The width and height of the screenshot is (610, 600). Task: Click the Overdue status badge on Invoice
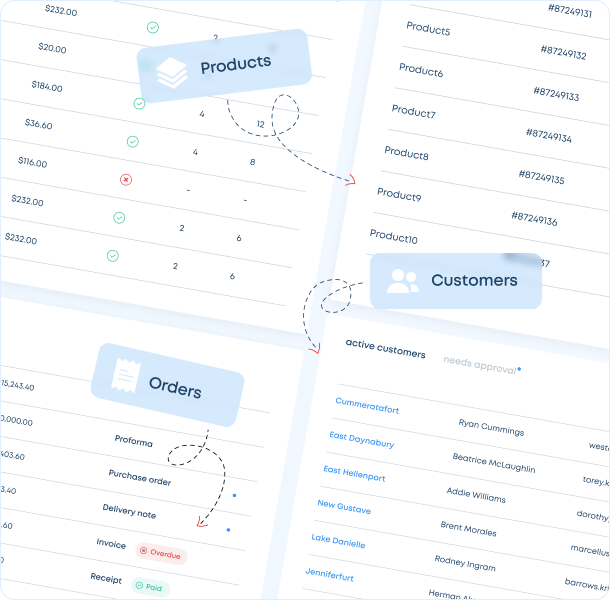161,553
